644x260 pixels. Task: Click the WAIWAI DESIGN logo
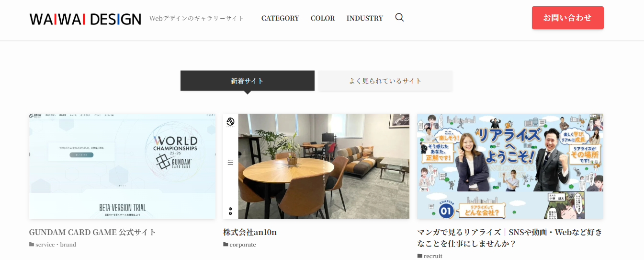point(85,19)
